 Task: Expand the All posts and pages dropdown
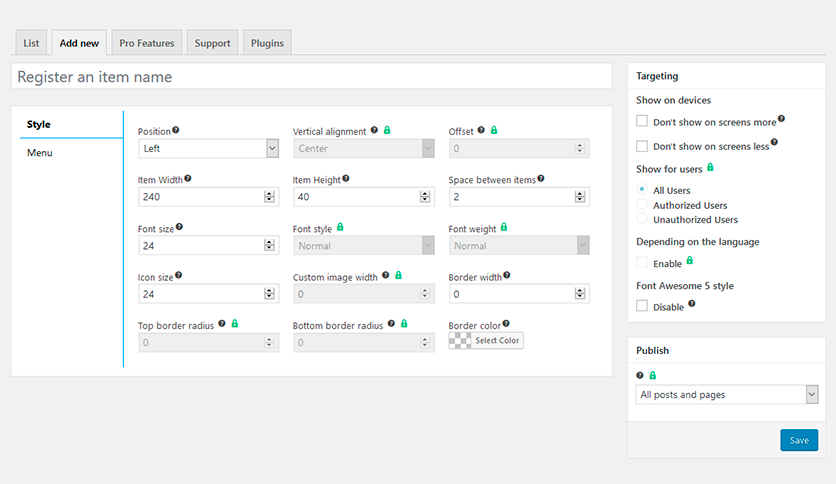click(726, 395)
